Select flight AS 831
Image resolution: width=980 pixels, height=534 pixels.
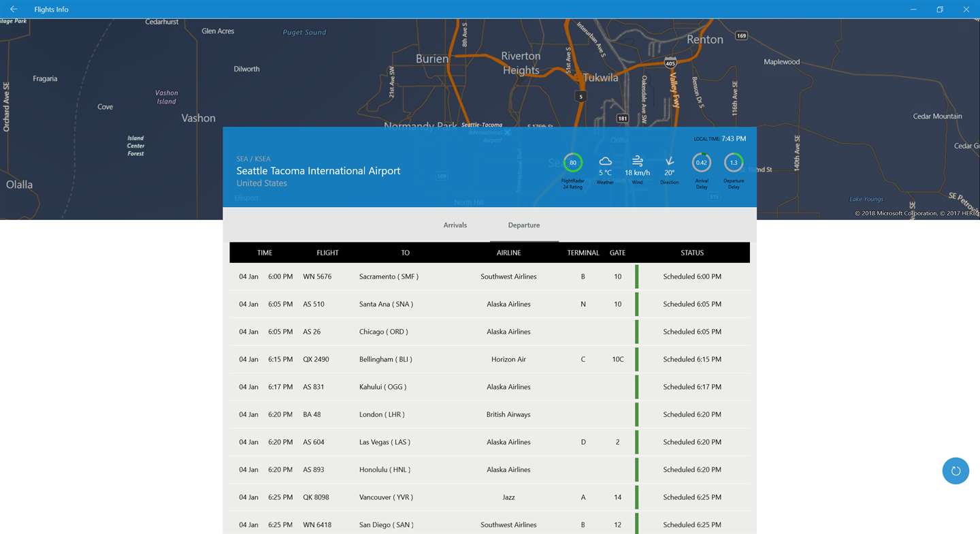pos(489,387)
